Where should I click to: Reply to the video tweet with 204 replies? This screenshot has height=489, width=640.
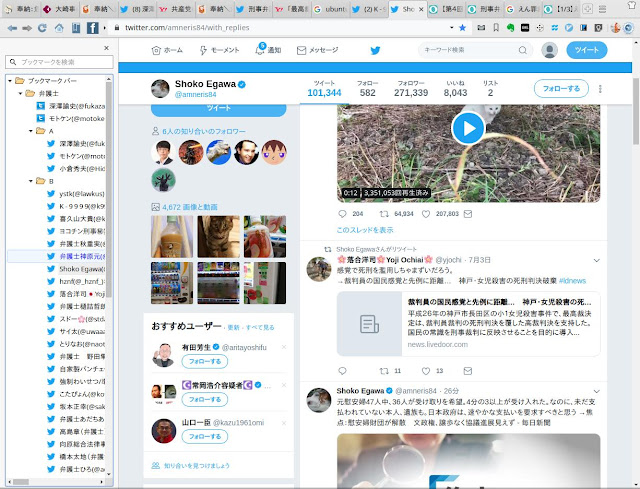click(x=343, y=214)
